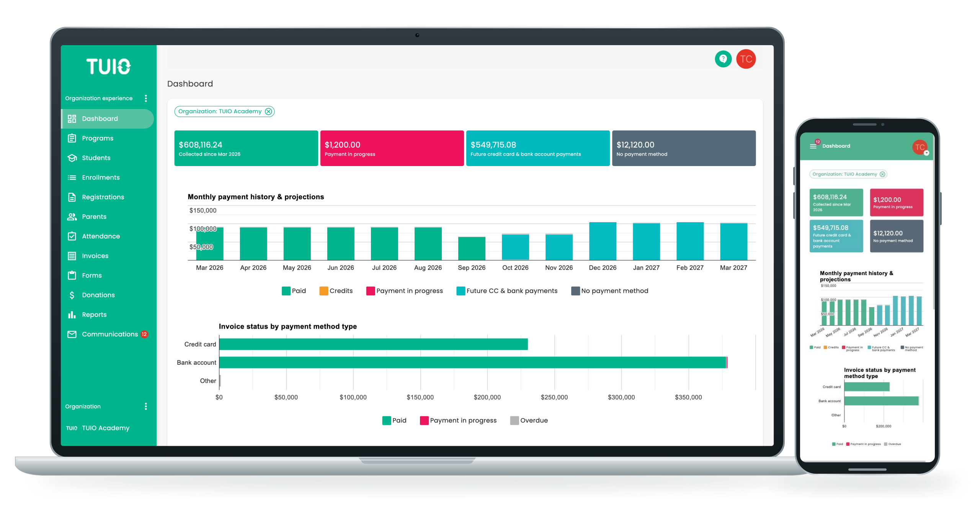Click the Reports bar chart icon

click(x=72, y=315)
